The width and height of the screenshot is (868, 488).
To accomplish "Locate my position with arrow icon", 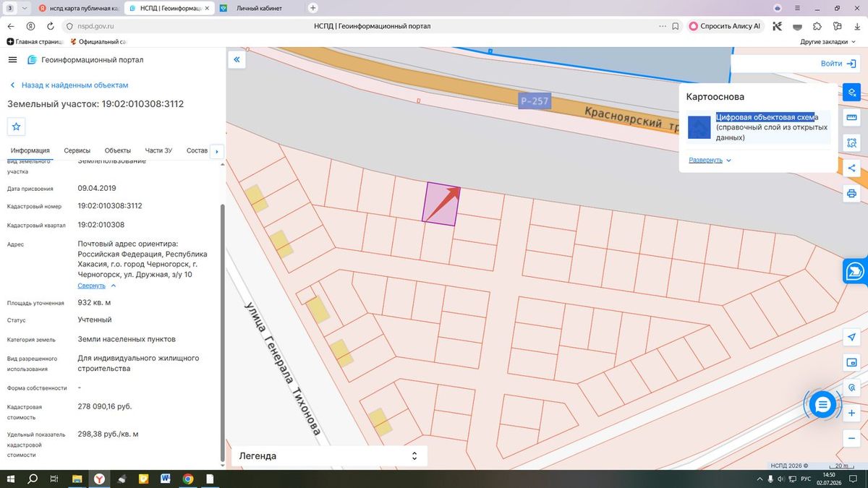I will [851, 337].
